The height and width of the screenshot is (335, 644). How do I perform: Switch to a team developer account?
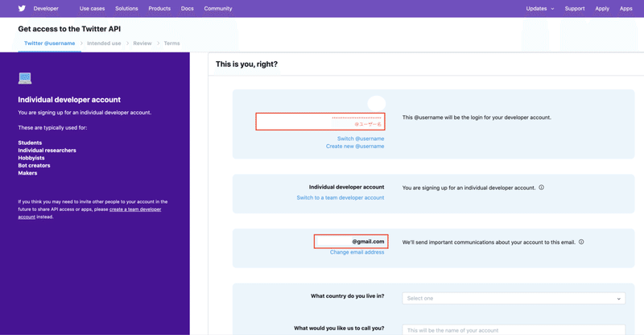341,198
